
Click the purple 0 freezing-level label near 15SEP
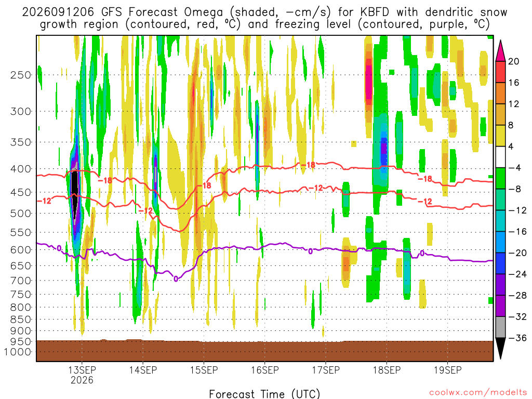click(x=176, y=279)
